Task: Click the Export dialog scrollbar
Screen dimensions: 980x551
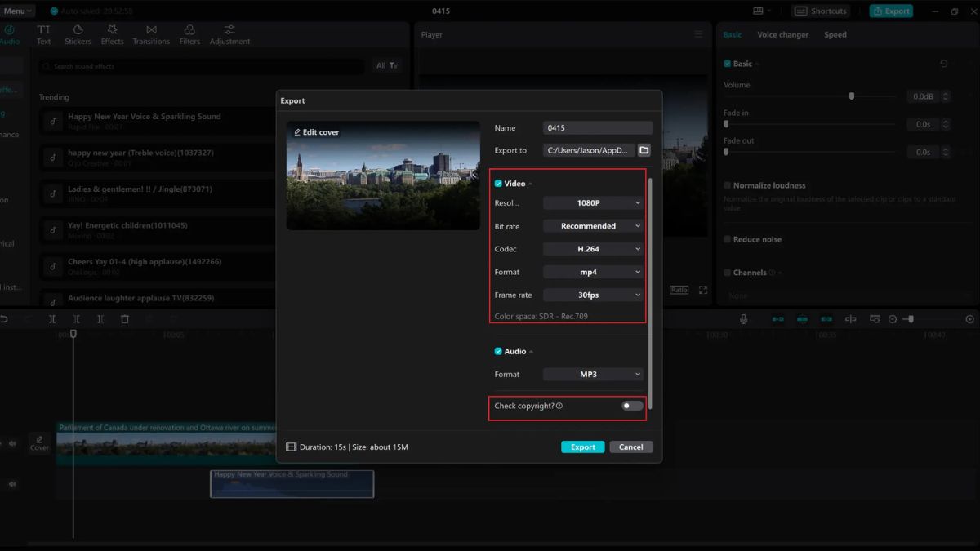Action: 650,294
